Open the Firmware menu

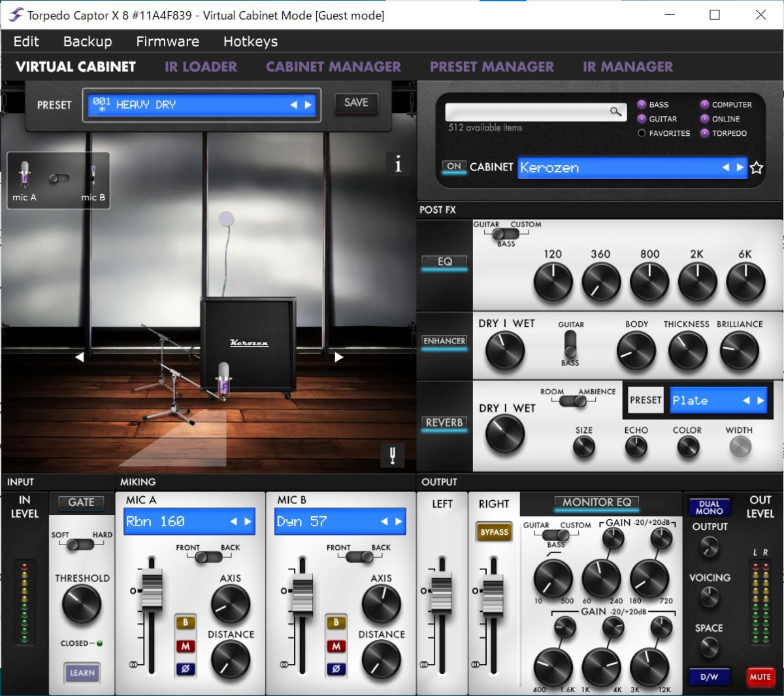pos(167,41)
